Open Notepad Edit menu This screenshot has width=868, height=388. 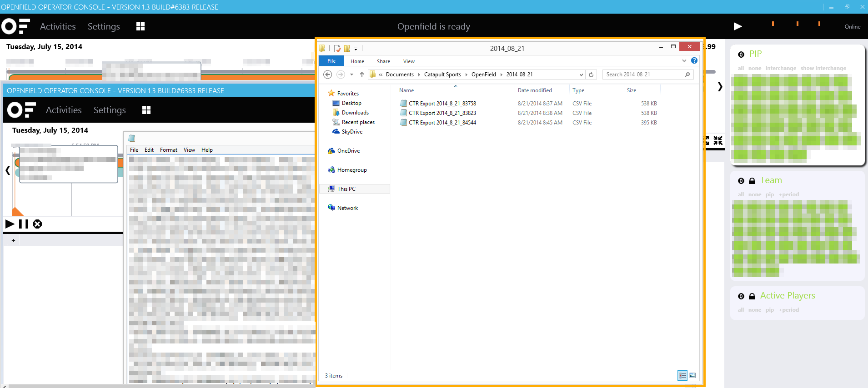click(149, 150)
